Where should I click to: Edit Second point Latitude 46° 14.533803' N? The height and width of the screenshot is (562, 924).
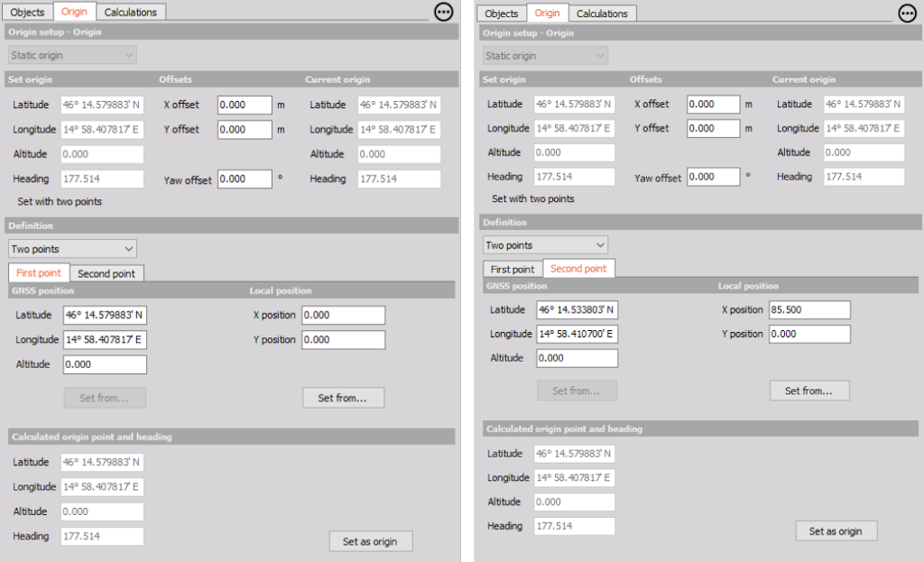tap(577, 309)
